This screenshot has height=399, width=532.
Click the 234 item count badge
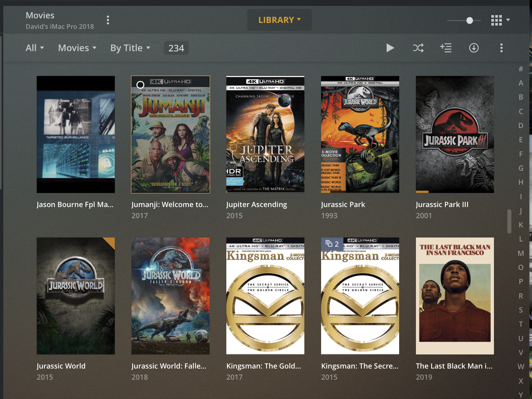point(176,48)
